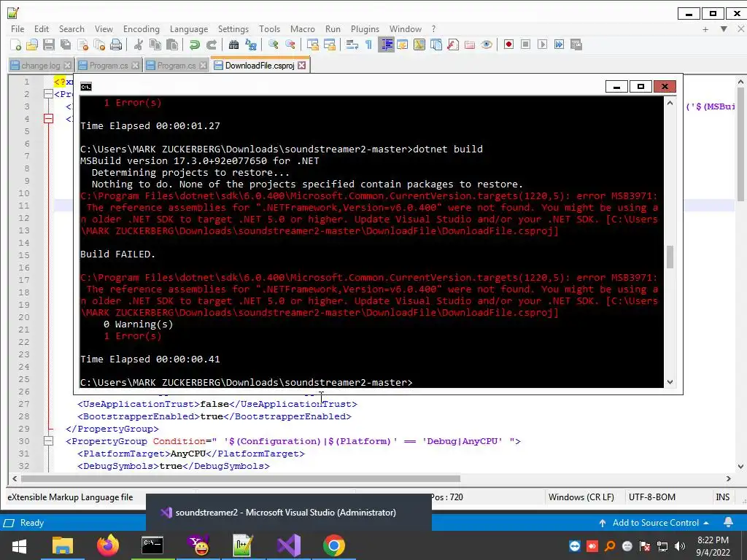The width and height of the screenshot is (747, 560).
Task: Open the Document Map icon
Action: [x=419, y=44]
